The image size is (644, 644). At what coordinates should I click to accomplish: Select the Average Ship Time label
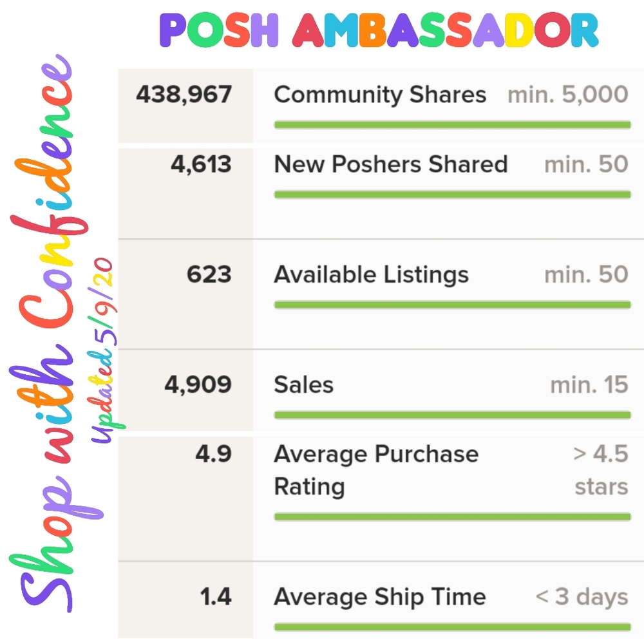380,597
